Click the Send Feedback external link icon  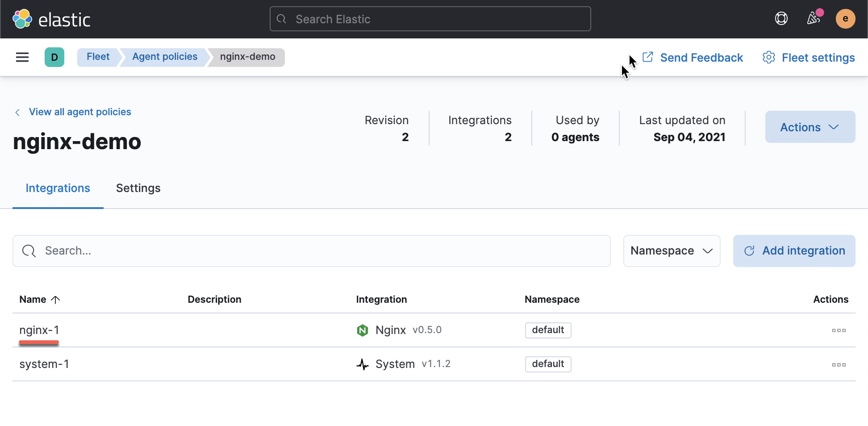click(x=648, y=57)
